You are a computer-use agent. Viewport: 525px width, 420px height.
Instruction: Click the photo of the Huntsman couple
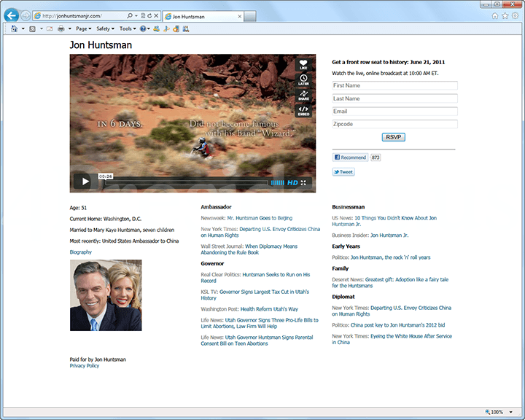106,295
